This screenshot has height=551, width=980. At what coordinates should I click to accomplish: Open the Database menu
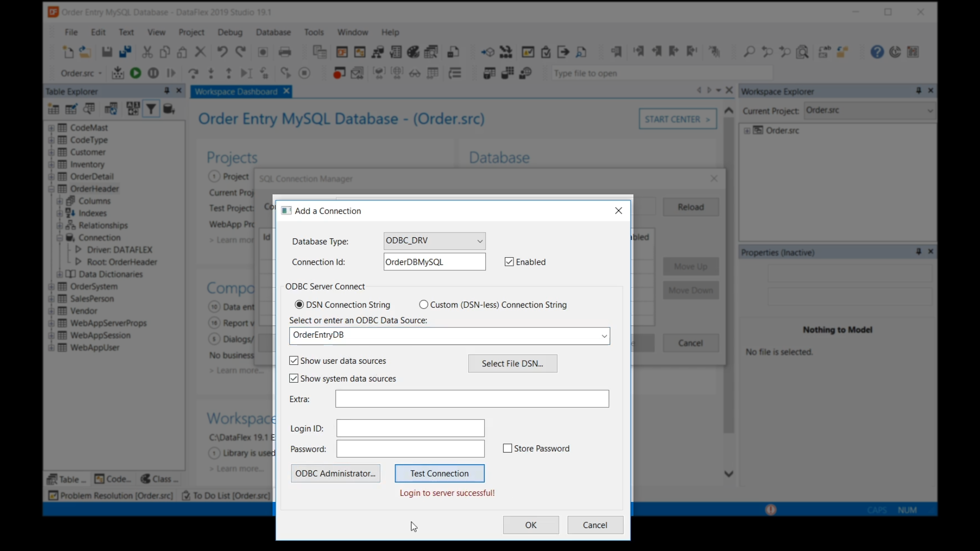click(x=273, y=32)
